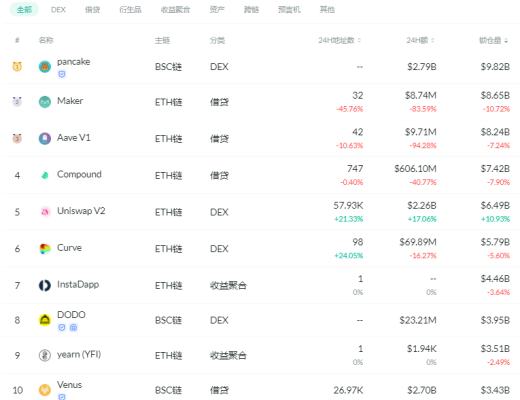Open the InstaDapp project link
520x400 pixels.
78,284
